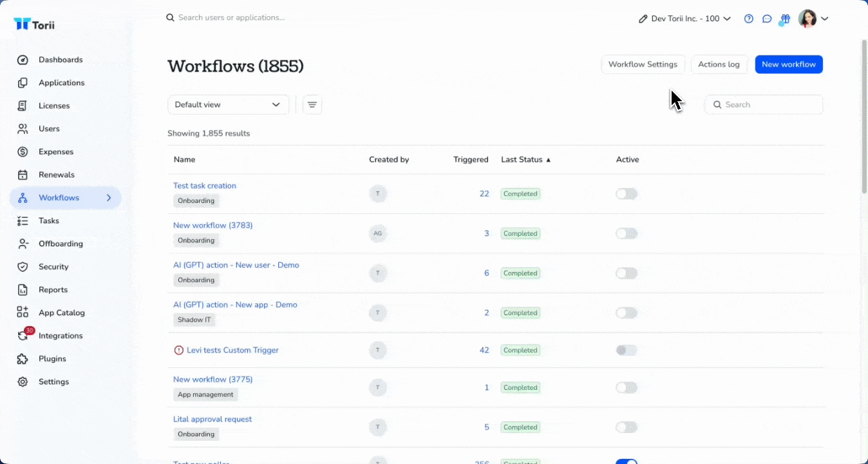The width and height of the screenshot is (868, 464).
Task: Click the Licenses sidebar icon
Action: [x=23, y=106]
